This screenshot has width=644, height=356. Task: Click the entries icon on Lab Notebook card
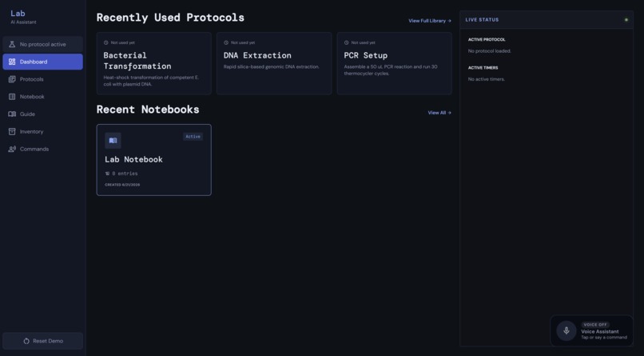[x=107, y=174]
